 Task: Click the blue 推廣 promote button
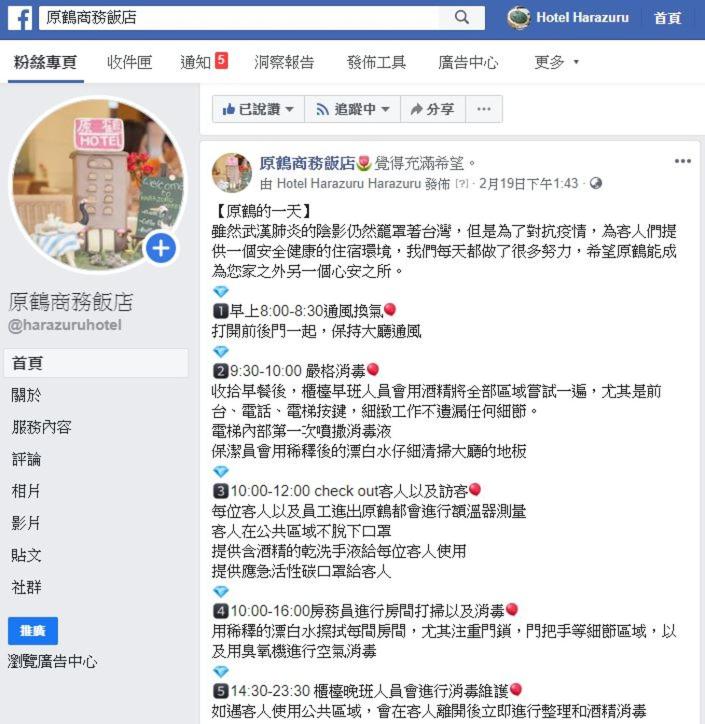33,631
